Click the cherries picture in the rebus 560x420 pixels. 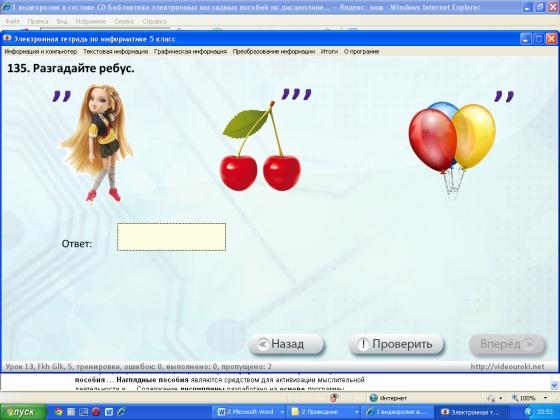[x=260, y=146]
